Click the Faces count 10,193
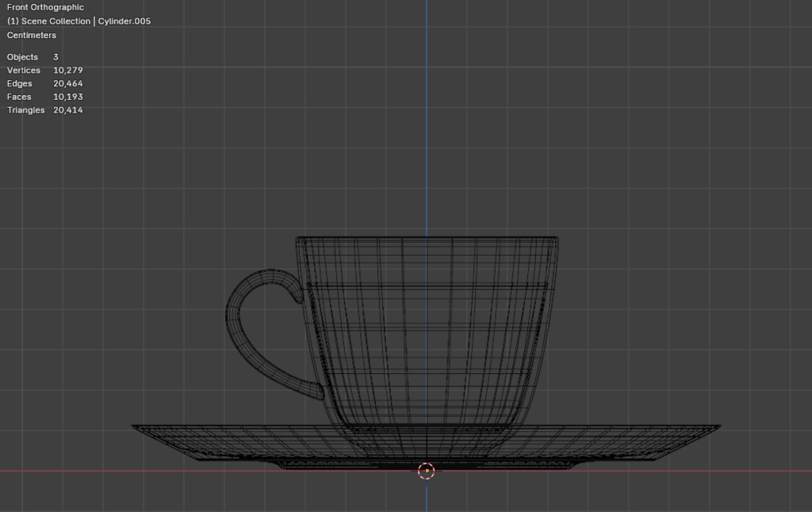Screen dimensions: 812x512 (67, 96)
